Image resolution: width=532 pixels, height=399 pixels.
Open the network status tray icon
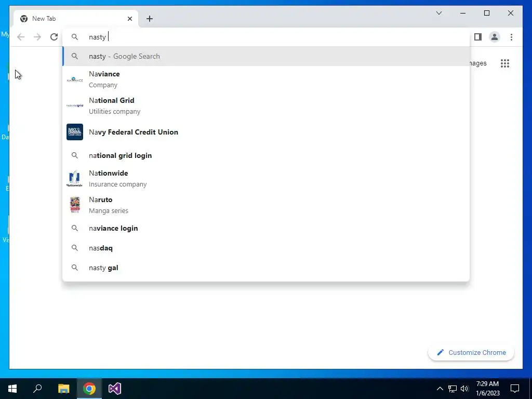click(x=453, y=389)
